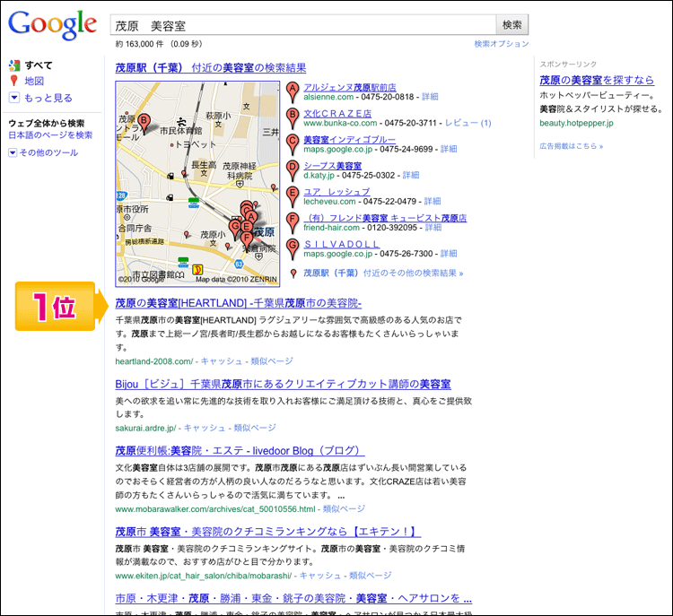Click 詳細 next to 0475-24-9699
This screenshot has width=673, height=616.
pyautogui.click(x=449, y=149)
